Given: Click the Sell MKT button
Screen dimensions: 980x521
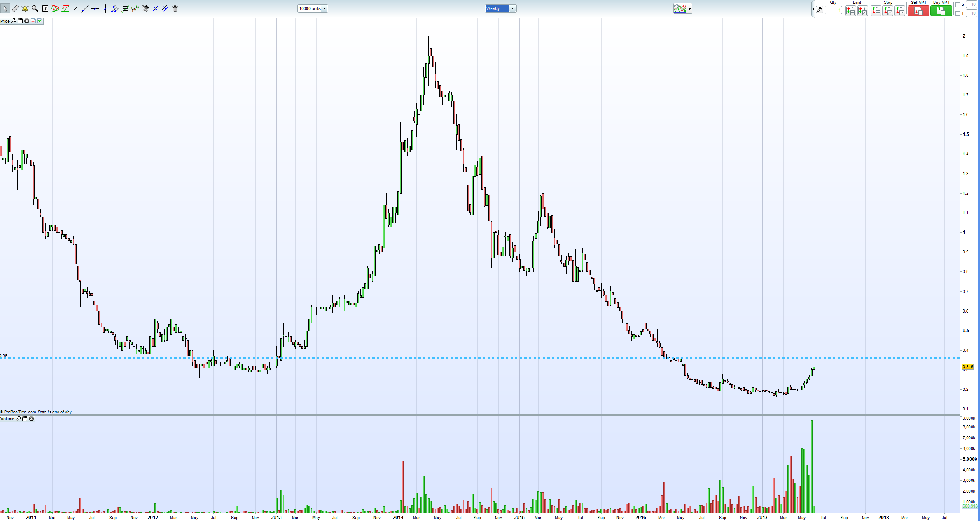Looking at the screenshot, I should [918, 11].
